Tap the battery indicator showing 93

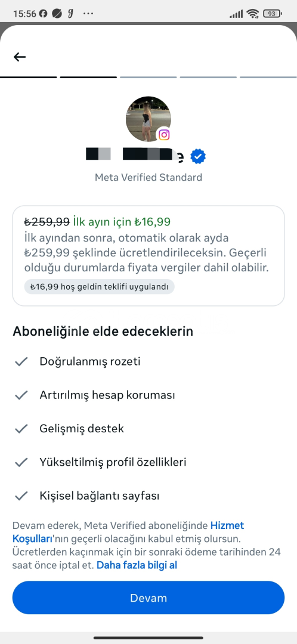tap(272, 14)
